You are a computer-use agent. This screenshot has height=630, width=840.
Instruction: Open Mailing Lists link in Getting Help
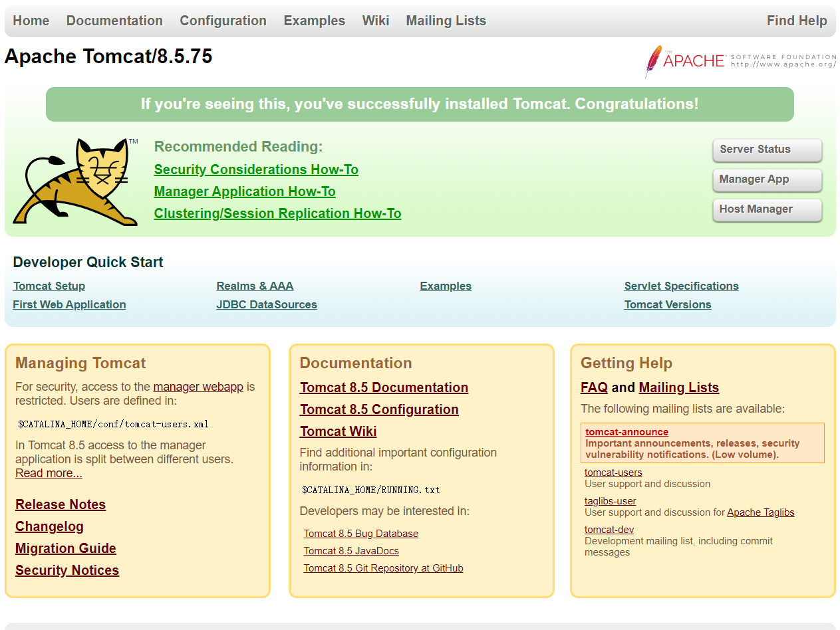679,387
